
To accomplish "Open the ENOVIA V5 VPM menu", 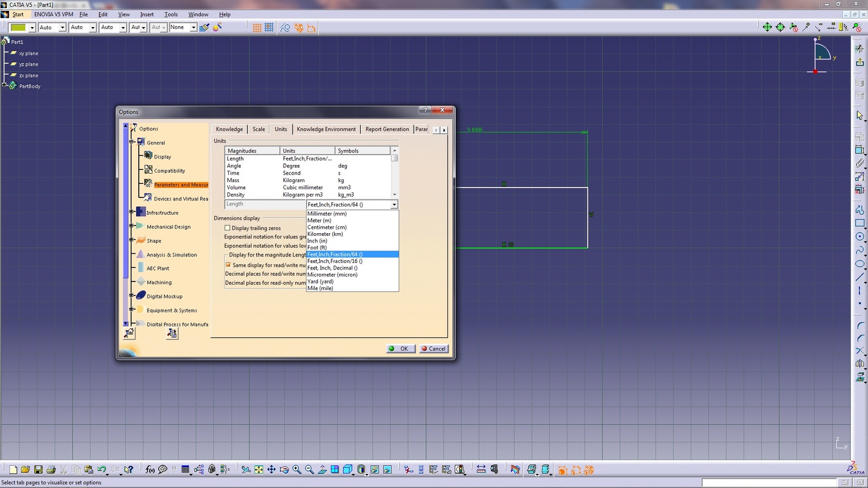I will [x=53, y=15].
